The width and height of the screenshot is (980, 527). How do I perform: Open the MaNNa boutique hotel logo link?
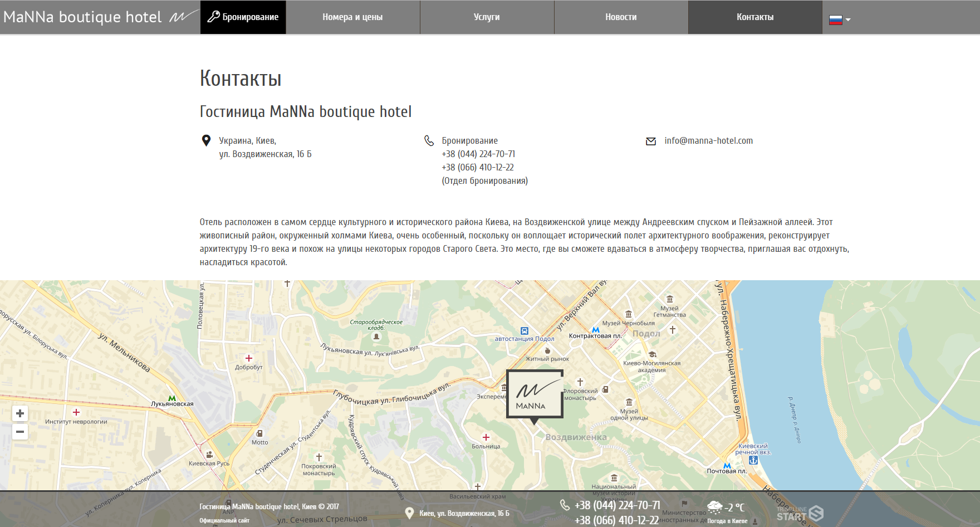pyautogui.click(x=100, y=17)
